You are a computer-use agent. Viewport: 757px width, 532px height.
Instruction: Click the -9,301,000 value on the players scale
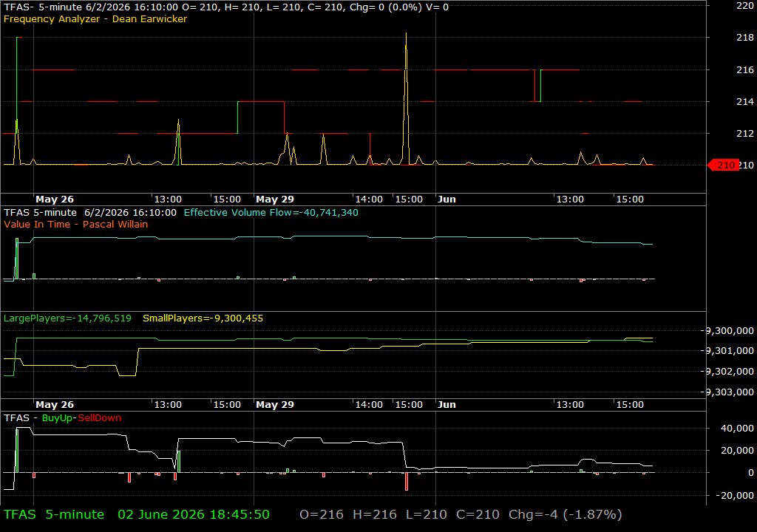tap(729, 351)
